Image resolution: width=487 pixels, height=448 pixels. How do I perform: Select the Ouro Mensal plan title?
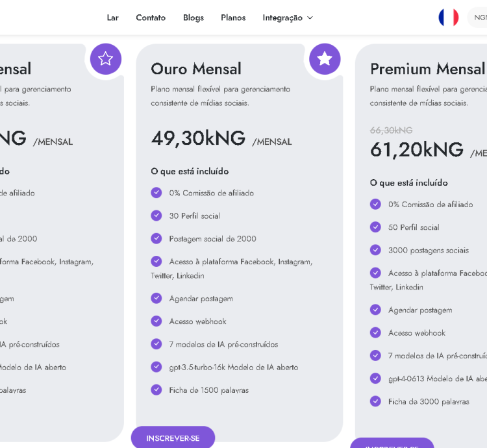click(196, 69)
